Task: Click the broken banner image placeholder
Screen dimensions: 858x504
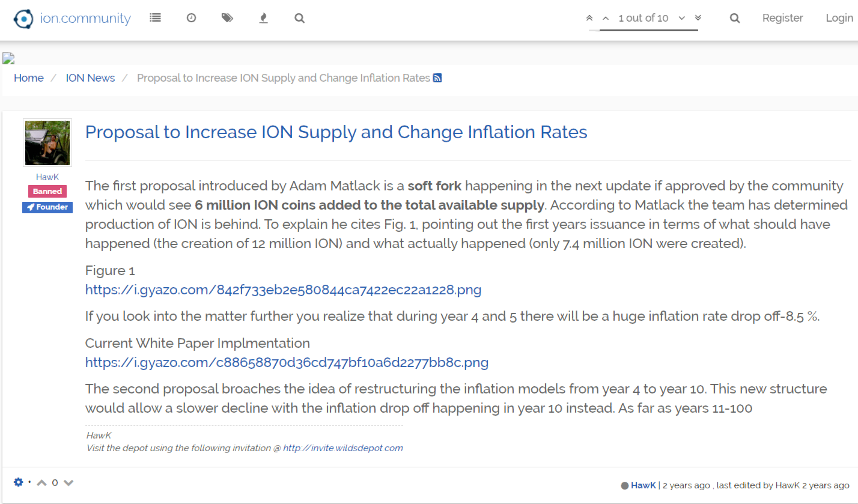Action: click(8, 58)
